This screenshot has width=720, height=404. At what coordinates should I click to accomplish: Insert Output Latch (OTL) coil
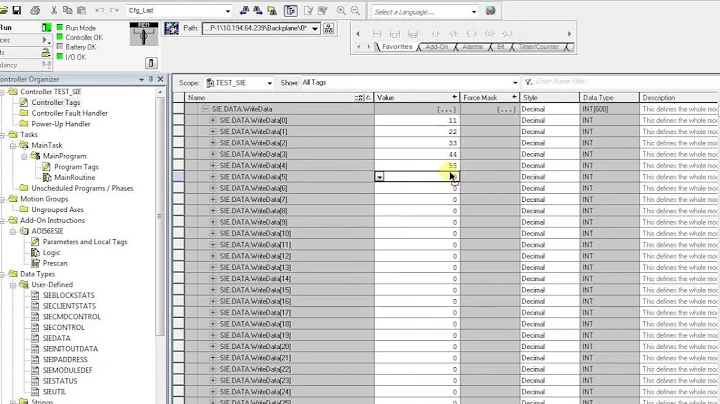507,34
